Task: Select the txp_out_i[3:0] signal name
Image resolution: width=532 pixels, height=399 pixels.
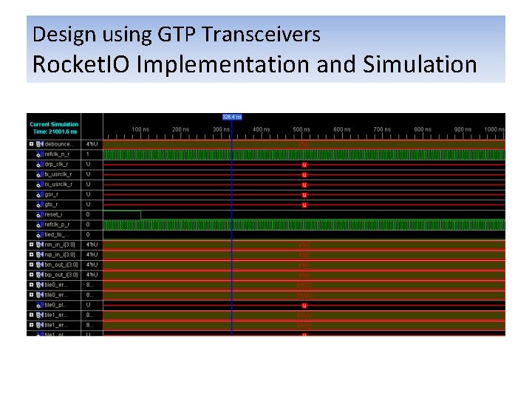Action: pyautogui.click(x=61, y=275)
